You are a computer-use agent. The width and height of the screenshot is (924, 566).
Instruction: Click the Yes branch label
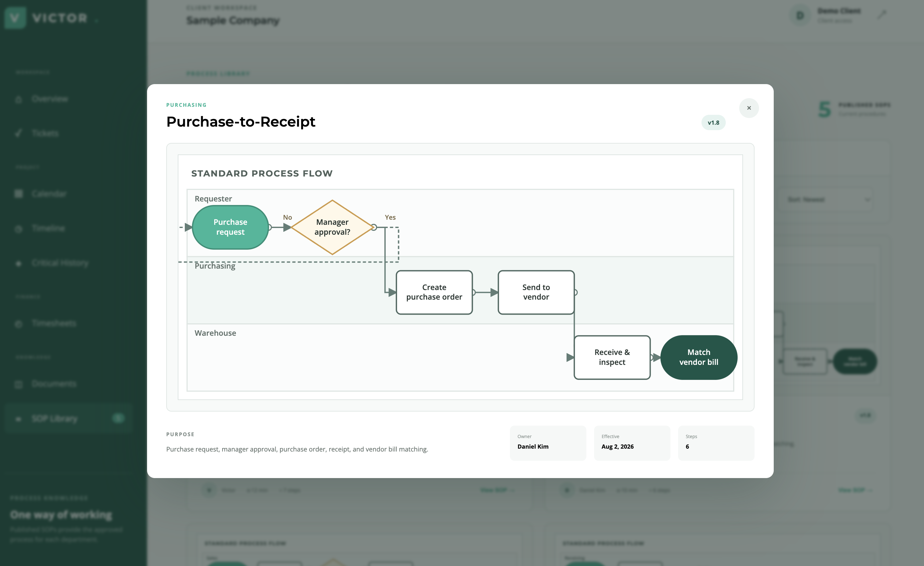click(390, 217)
